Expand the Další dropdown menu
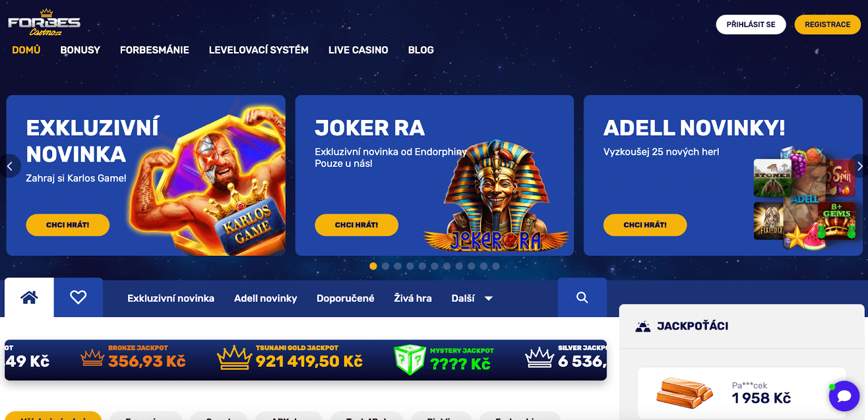The width and height of the screenshot is (868, 420). pyautogui.click(x=472, y=298)
